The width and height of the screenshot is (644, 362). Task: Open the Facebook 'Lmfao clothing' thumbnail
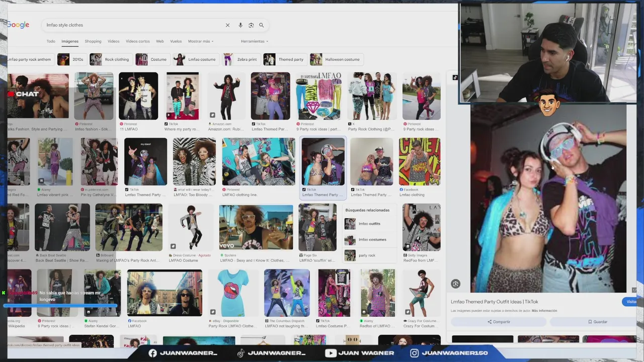(x=420, y=162)
